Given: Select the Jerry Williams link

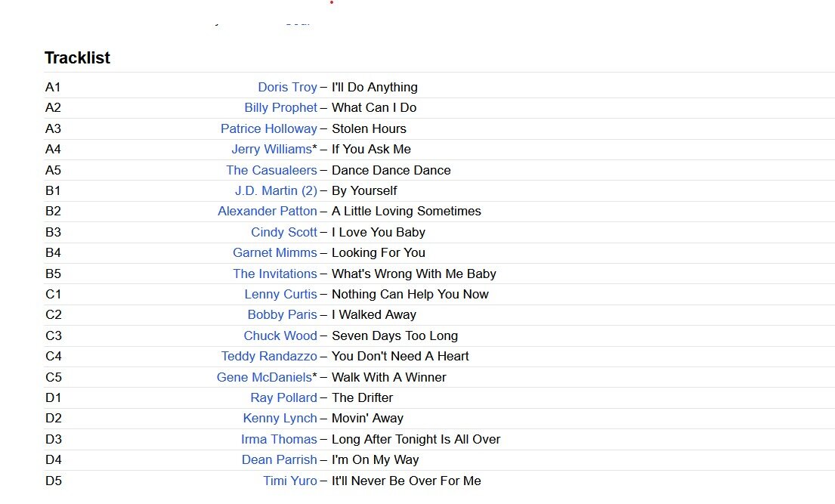Looking at the screenshot, I should click(x=271, y=149).
